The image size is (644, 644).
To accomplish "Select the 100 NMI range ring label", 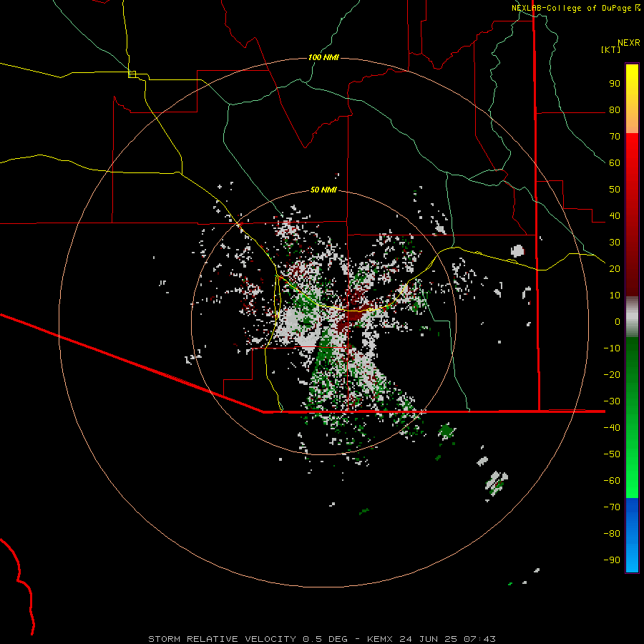I will pos(323,57).
